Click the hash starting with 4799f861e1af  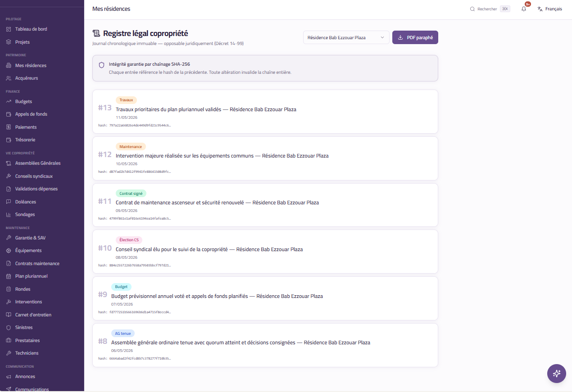tap(140, 219)
